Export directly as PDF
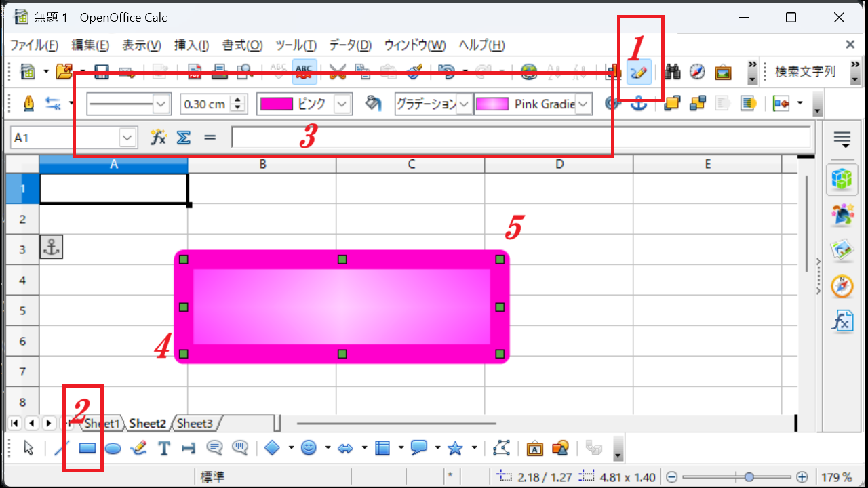The height and width of the screenshot is (488, 868). pyautogui.click(x=195, y=71)
